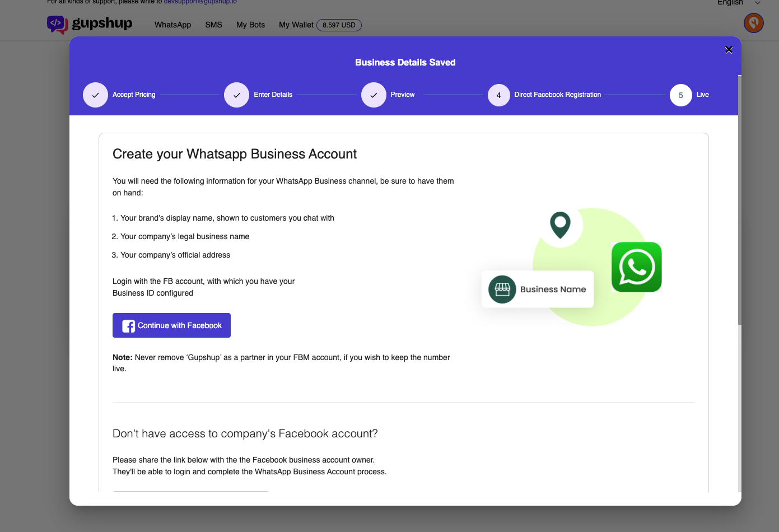The image size is (779, 532).
Task: Click the WhatsApp logo illustration
Action: coord(637,267)
